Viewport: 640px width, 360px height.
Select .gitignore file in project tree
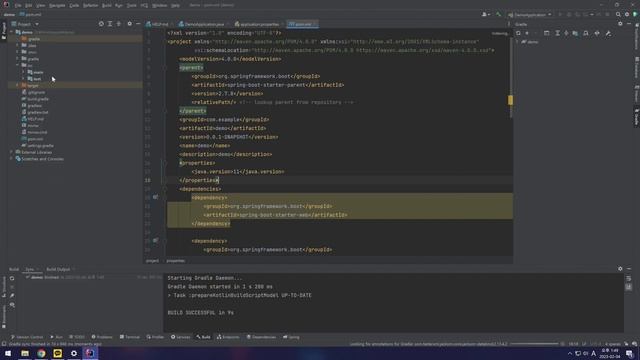click(33, 92)
